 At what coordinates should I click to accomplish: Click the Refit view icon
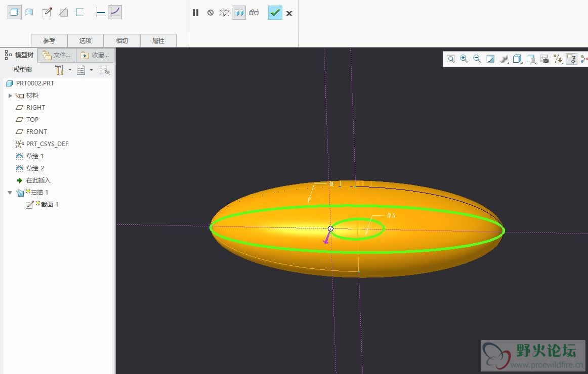coord(451,59)
